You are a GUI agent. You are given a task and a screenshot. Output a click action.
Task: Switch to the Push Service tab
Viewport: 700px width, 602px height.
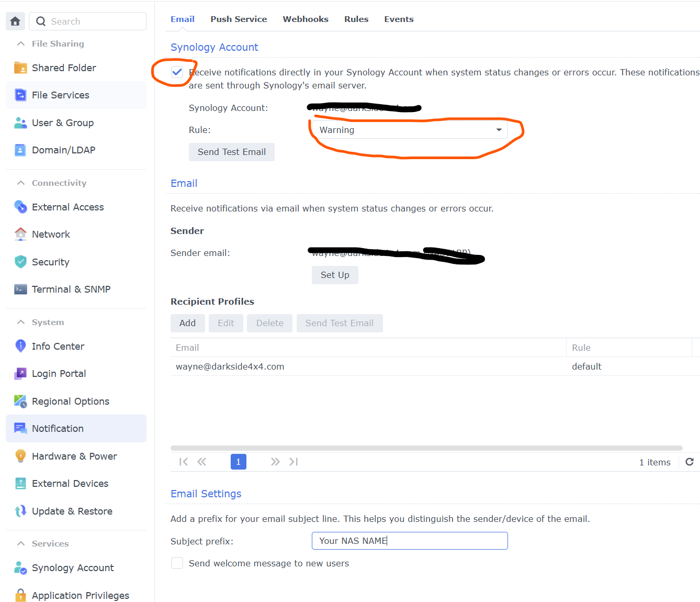point(239,19)
